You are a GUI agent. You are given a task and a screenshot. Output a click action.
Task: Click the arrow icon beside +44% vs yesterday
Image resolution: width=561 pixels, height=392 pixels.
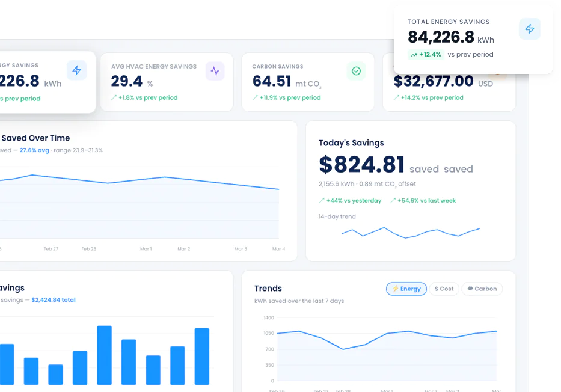322,201
